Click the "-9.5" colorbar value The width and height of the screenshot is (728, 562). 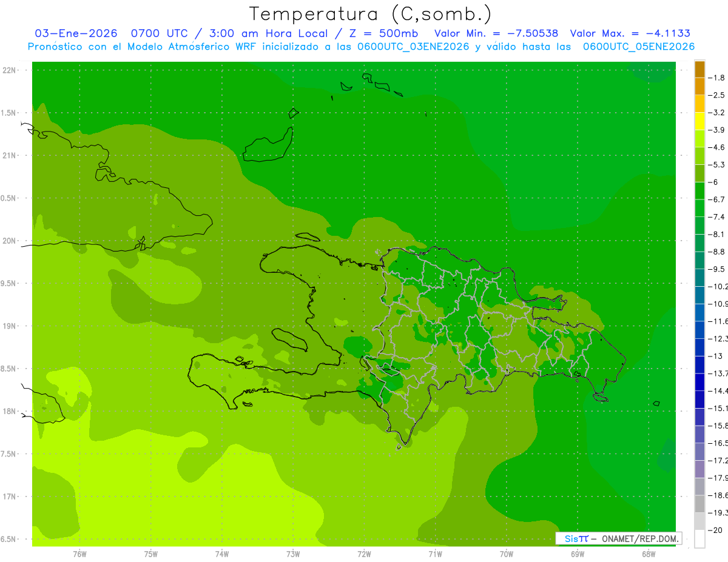[717, 269]
